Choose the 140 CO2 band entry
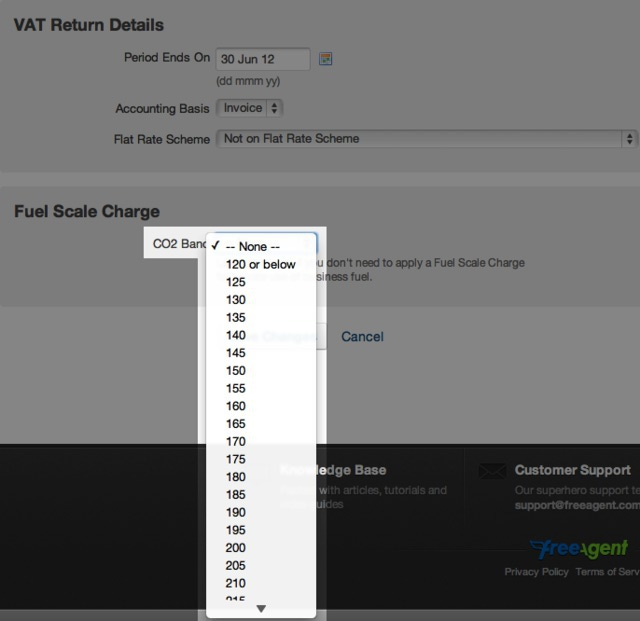 236,335
